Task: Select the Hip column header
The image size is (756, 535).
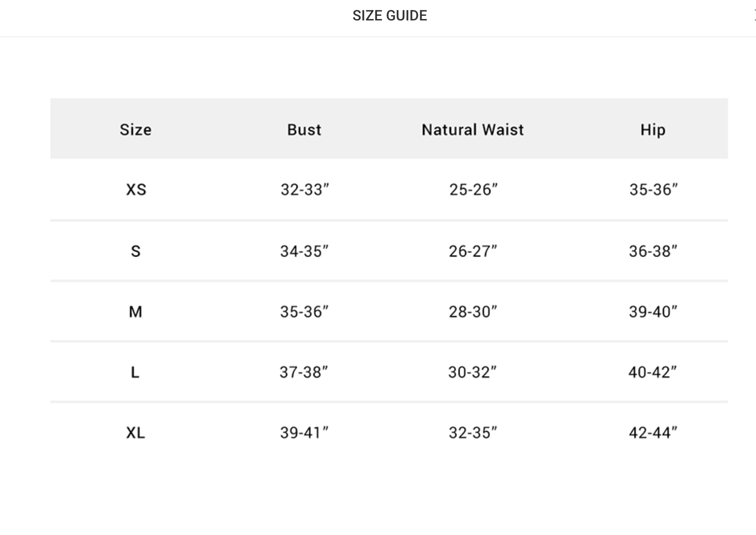Action: click(653, 130)
